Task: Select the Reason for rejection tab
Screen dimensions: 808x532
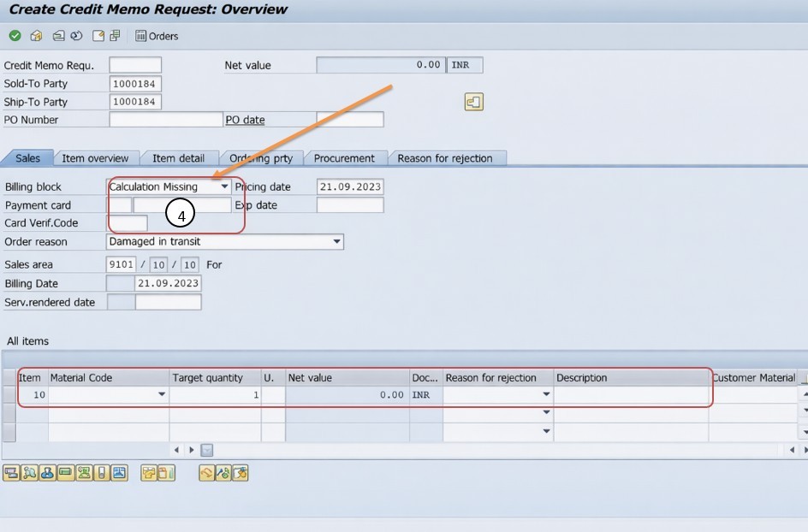Action: (x=445, y=158)
